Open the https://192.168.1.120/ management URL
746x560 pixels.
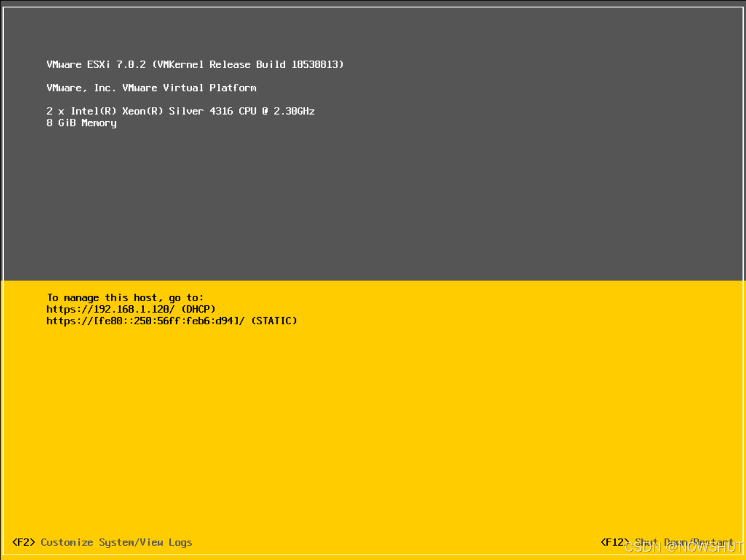pyautogui.click(x=111, y=309)
